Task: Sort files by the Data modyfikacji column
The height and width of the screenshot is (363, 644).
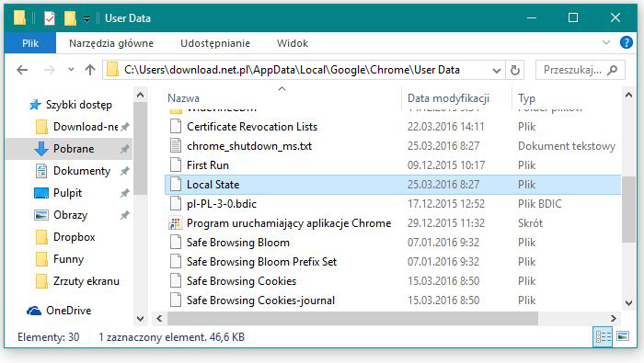Action: click(448, 98)
